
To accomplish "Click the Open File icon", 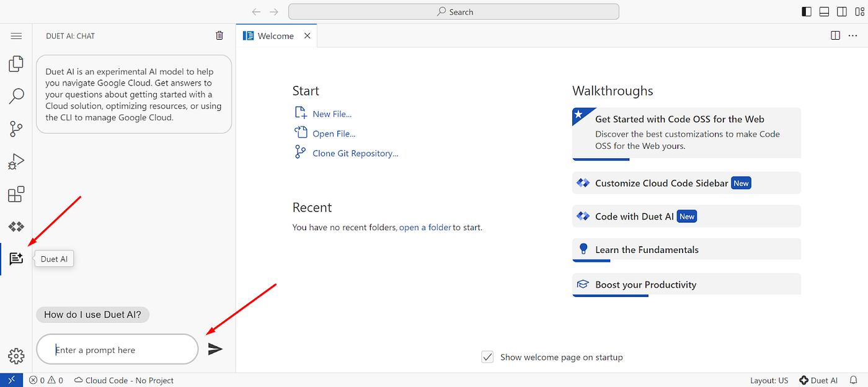I will point(301,133).
